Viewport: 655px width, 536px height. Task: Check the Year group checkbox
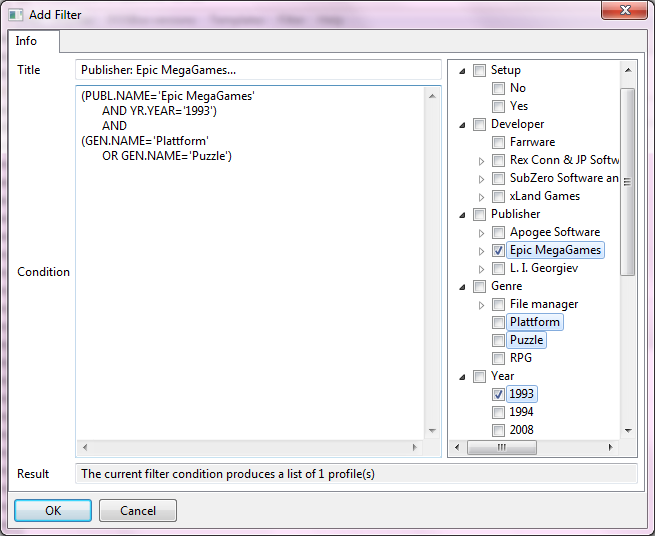click(x=479, y=376)
